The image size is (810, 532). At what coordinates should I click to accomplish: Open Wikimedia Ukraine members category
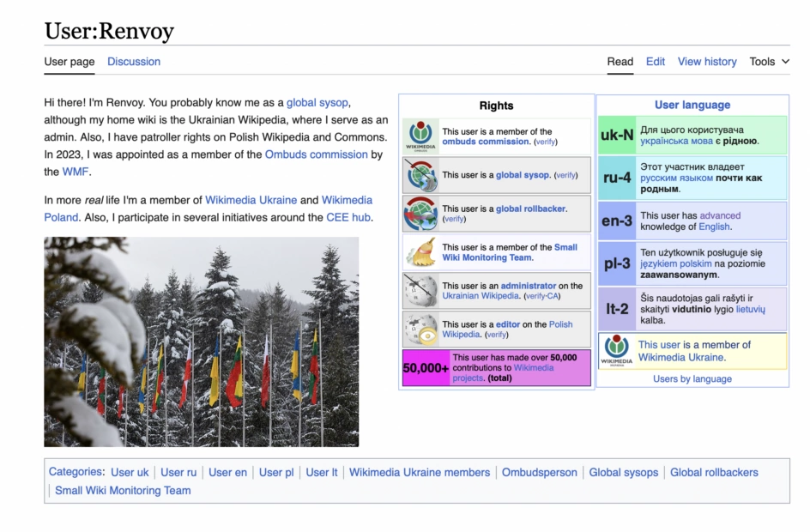pos(420,472)
